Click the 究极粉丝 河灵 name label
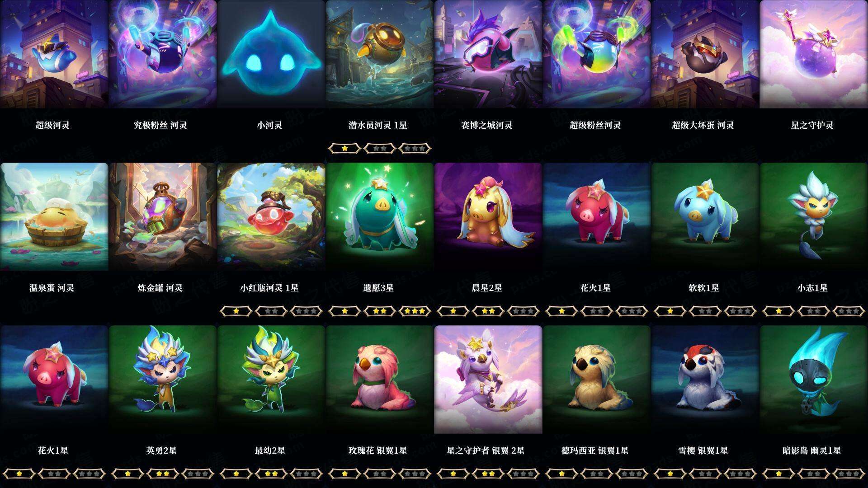 [x=160, y=125]
